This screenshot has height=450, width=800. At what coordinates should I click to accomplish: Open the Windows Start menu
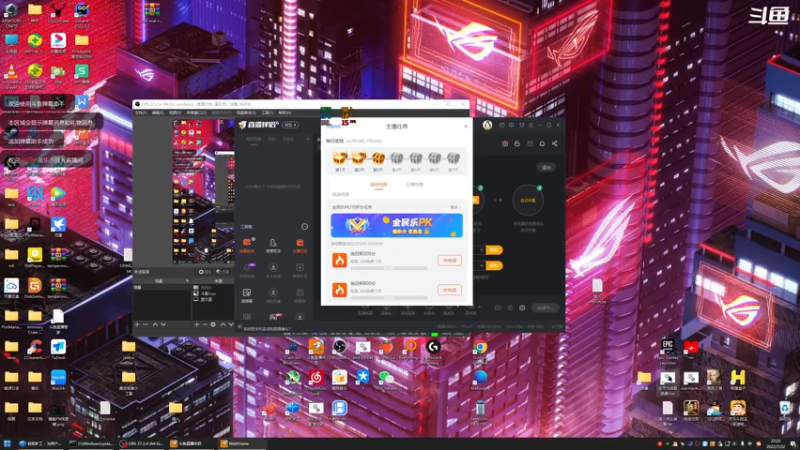tap(7, 444)
